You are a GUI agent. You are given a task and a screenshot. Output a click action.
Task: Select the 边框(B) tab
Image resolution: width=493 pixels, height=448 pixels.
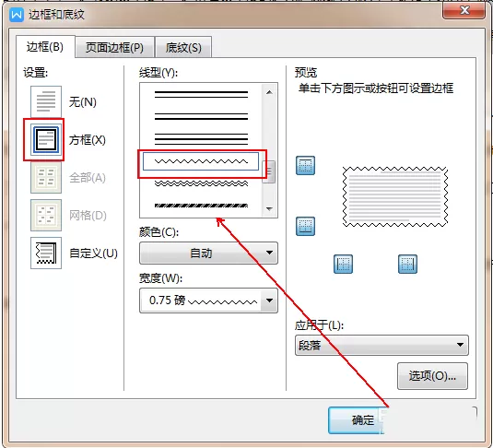(x=45, y=47)
